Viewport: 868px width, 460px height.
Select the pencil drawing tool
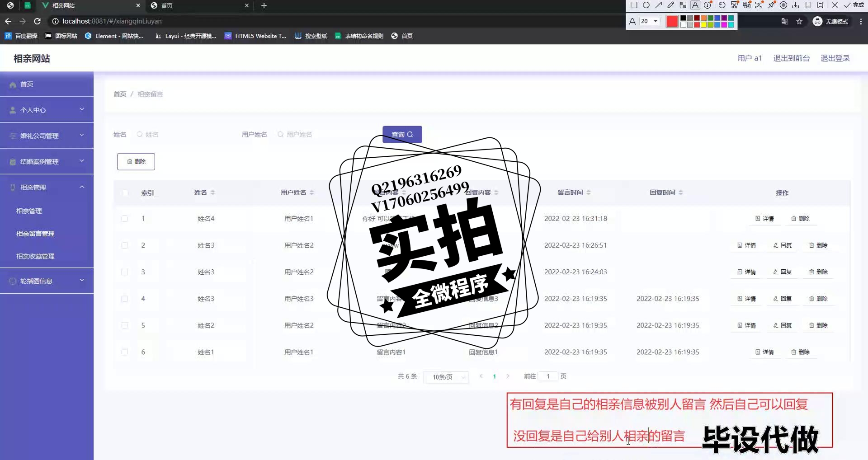pyautogui.click(x=671, y=5)
